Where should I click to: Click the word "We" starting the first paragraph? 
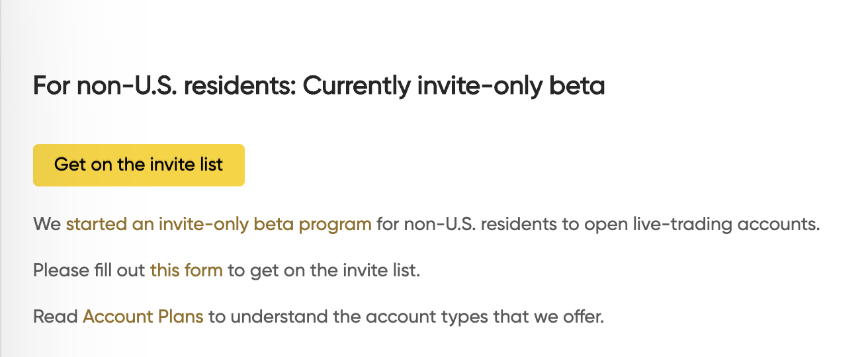coord(47,224)
